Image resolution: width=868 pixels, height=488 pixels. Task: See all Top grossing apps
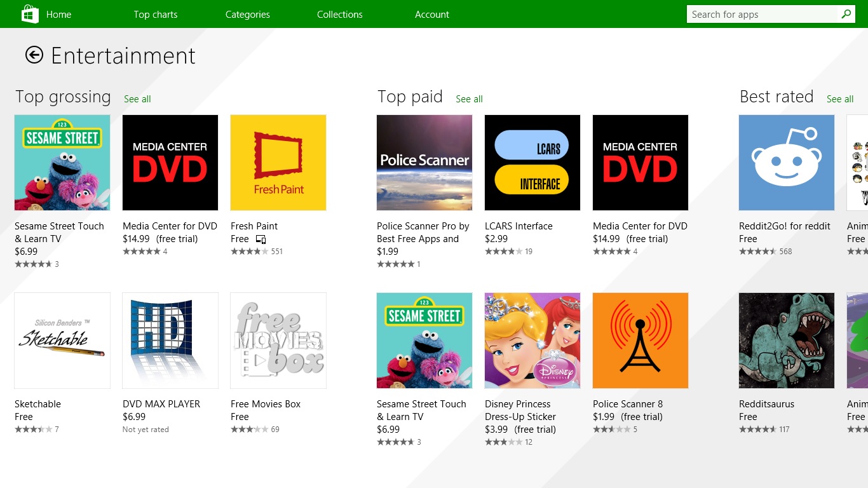137,99
